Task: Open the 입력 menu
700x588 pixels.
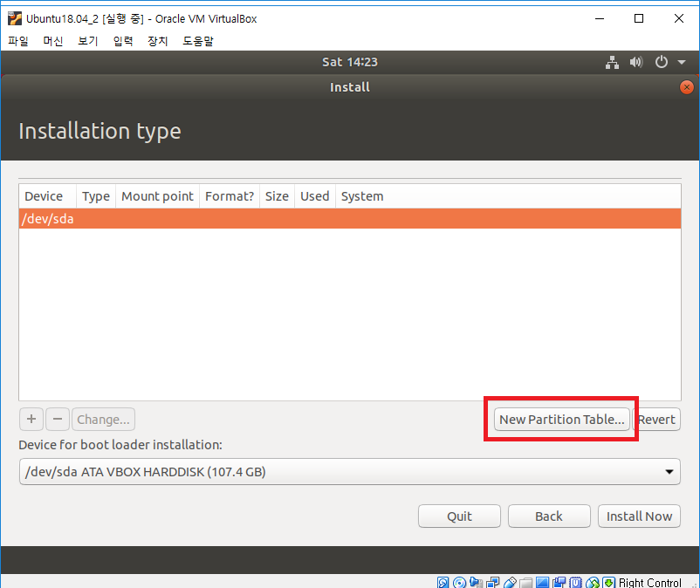Action: [x=123, y=41]
